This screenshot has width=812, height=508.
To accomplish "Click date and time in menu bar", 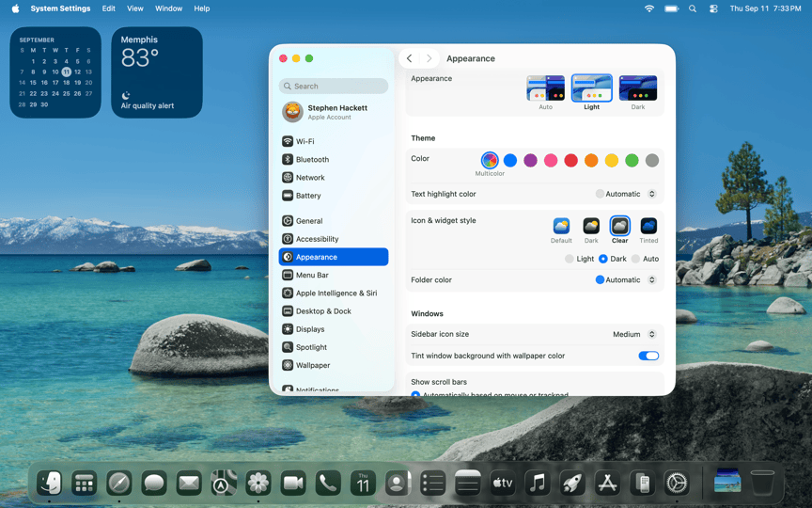I will [x=765, y=8].
